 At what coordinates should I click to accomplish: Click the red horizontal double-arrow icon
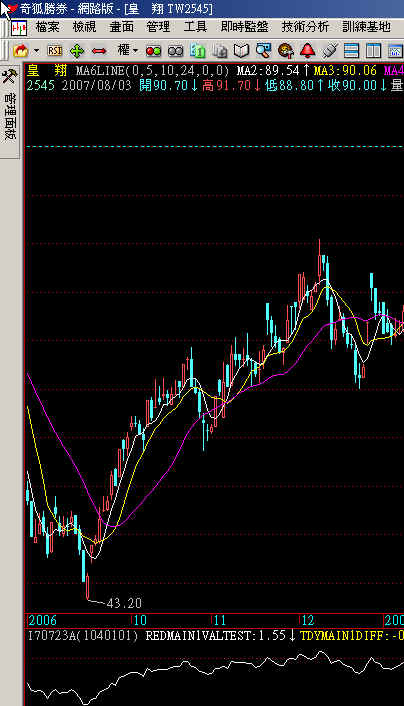pyautogui.click(x=99, y=51)
